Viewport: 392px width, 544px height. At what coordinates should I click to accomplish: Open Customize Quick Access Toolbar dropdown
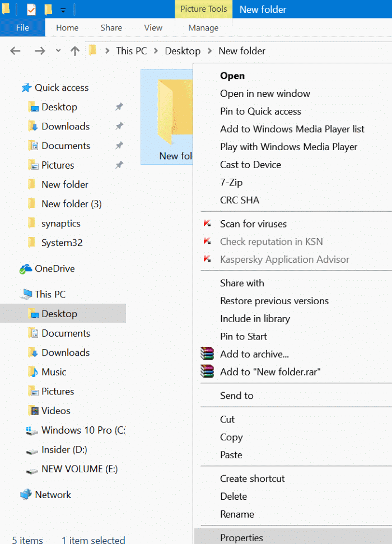point(63,11)
